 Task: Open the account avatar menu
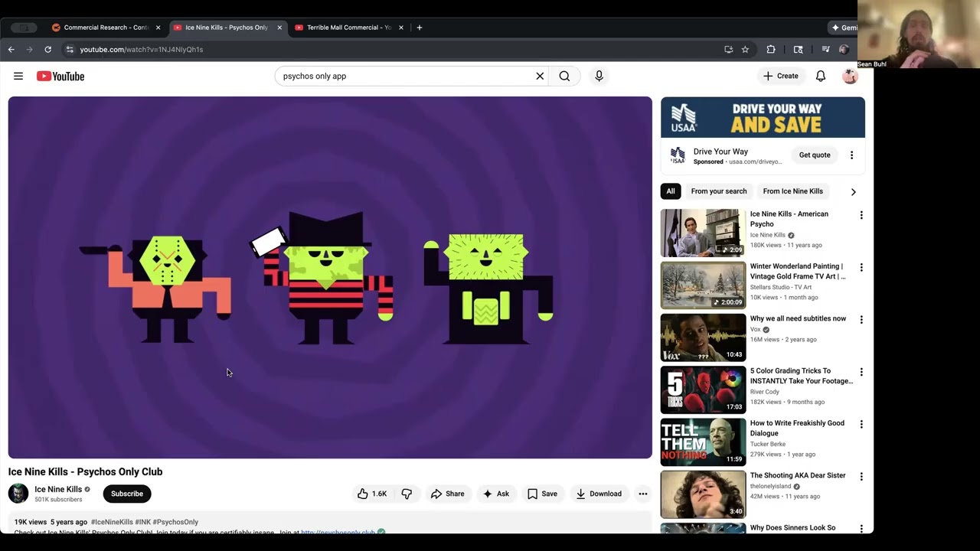pyautogui.click(x=850, y=76)
